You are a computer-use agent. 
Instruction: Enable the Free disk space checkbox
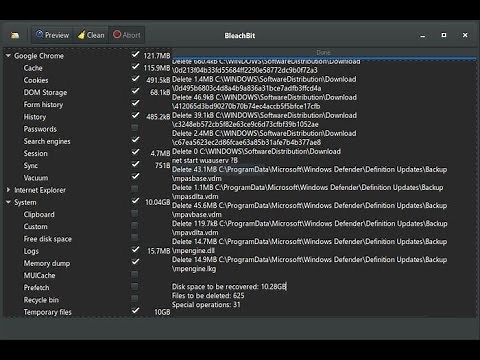(x=135, y=237)
